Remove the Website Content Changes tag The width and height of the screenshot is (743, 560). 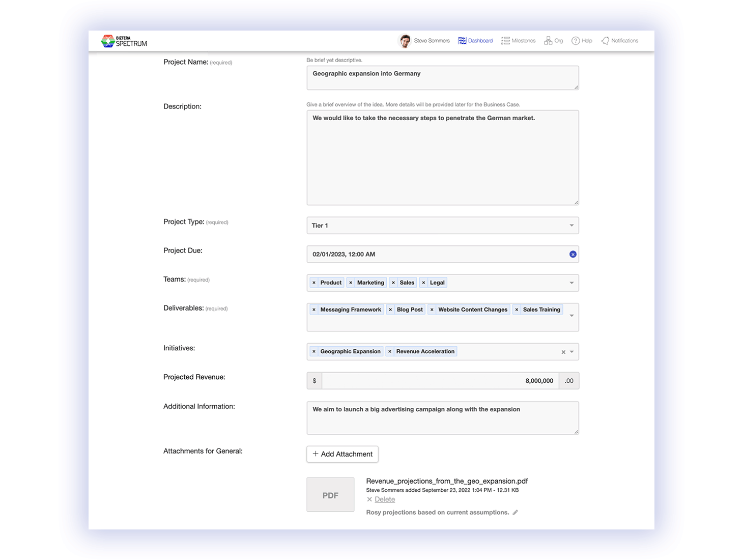(432, 310)
